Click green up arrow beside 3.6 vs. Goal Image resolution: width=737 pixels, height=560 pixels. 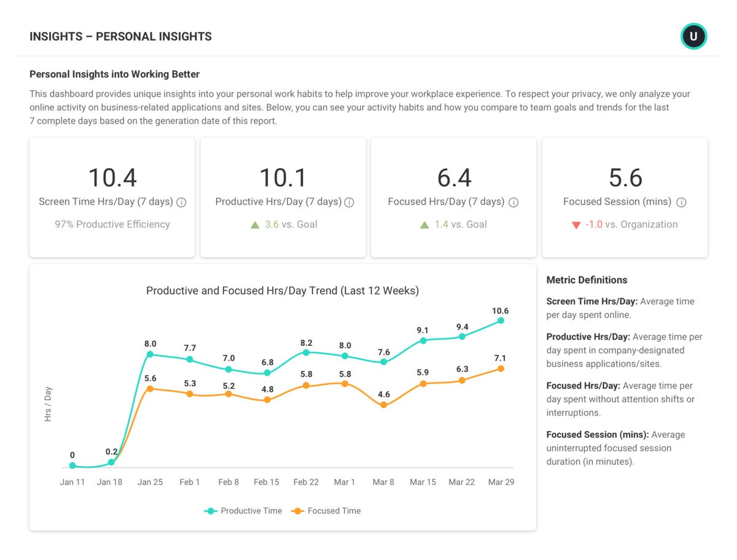click(255, 225)
